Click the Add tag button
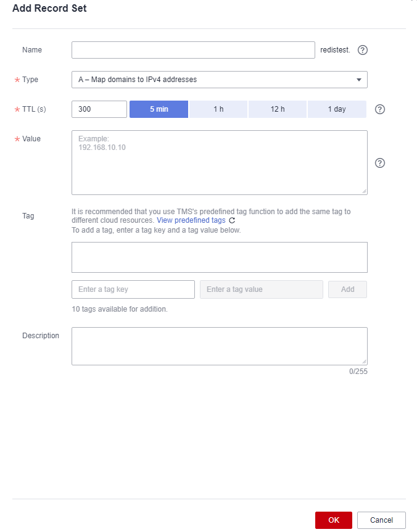This screenshot has height=532, width=417. pyautogui.click(x=347, y=289)
